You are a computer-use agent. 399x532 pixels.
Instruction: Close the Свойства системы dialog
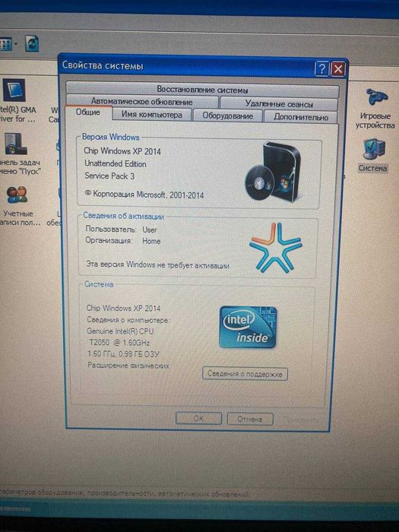tap(338, 70)
